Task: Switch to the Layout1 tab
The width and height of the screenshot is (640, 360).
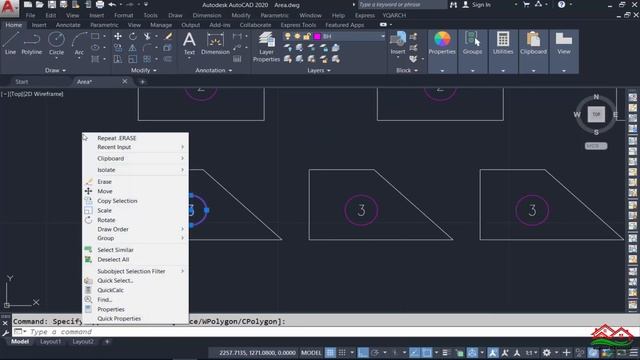Action: [x=50, y=342]
